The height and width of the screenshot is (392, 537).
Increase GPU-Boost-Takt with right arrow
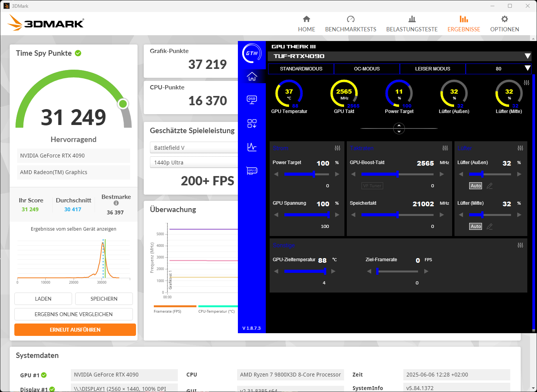[442, 174]
